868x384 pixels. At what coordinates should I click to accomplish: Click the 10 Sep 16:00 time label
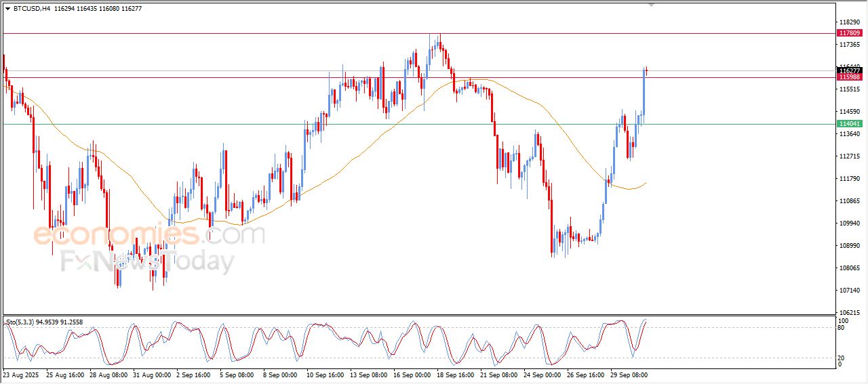pos(327,374)
